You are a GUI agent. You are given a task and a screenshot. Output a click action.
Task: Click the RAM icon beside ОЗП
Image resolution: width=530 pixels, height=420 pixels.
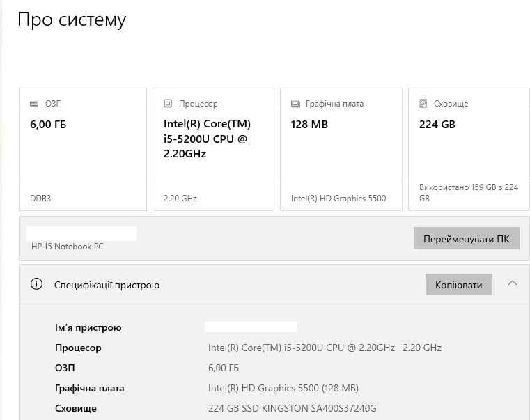tap(34, 104)
